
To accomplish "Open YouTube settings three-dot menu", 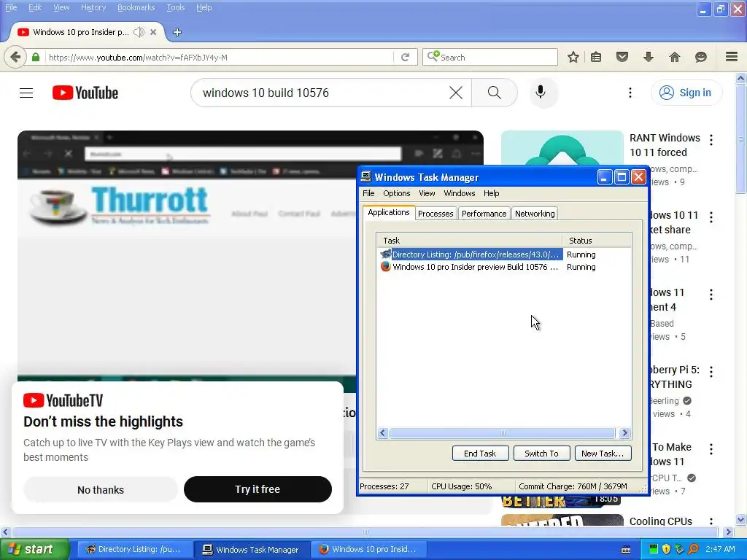I will pyautogui.click(x=630, y=93).
